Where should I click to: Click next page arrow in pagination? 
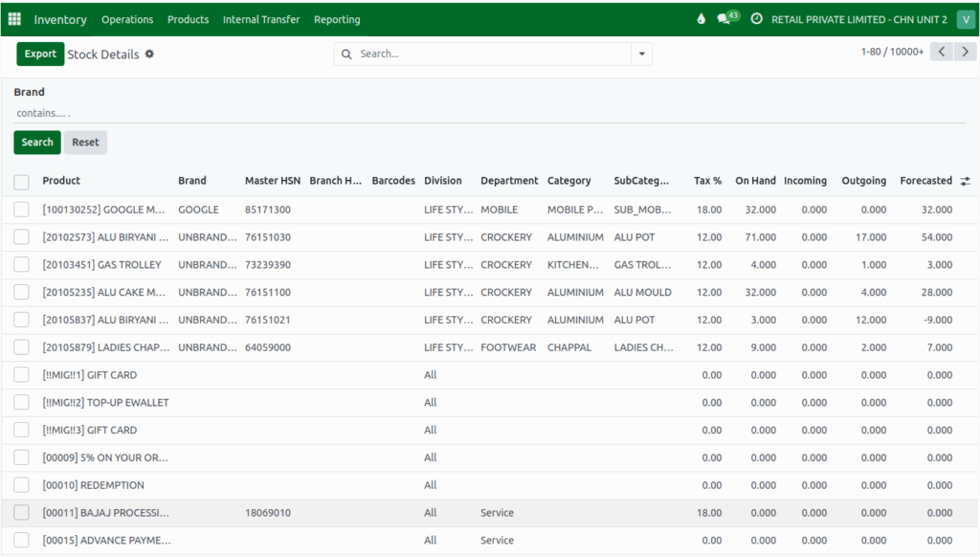click(965, 52)
